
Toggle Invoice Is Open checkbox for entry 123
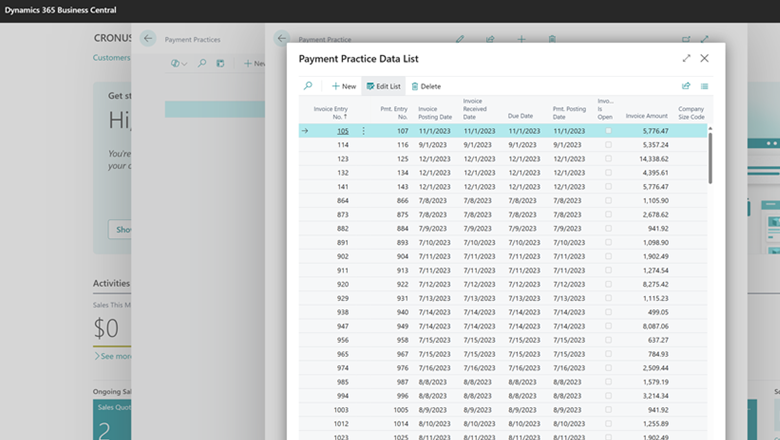click(607, 159)
